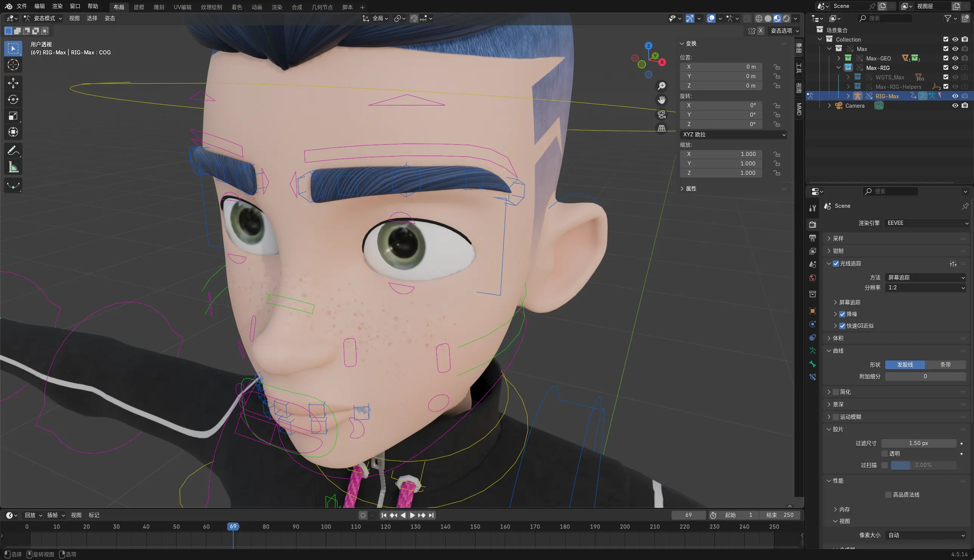974x560 pixels.
Task: Open the XYZ 欧拉 rotation mode dropdown
Action: tap(733, 135)
